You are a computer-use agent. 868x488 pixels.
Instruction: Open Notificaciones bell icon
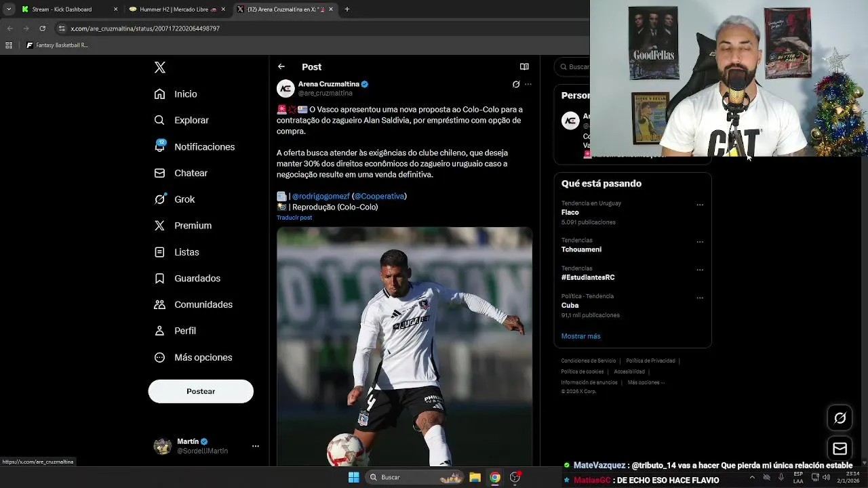click(x=159, y=146)
